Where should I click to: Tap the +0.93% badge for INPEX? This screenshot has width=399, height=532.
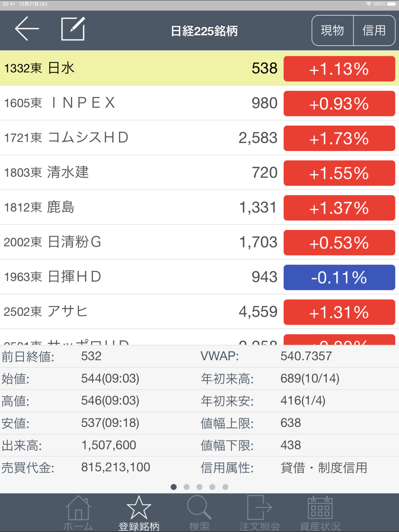[x=339, y=103]
